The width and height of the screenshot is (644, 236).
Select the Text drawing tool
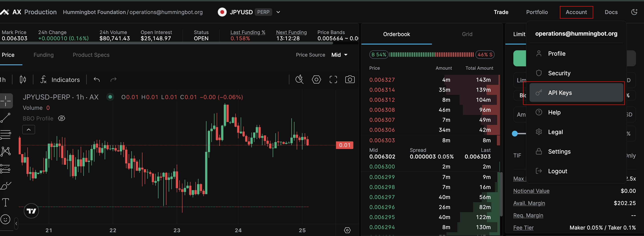click(x=6, y=202)
